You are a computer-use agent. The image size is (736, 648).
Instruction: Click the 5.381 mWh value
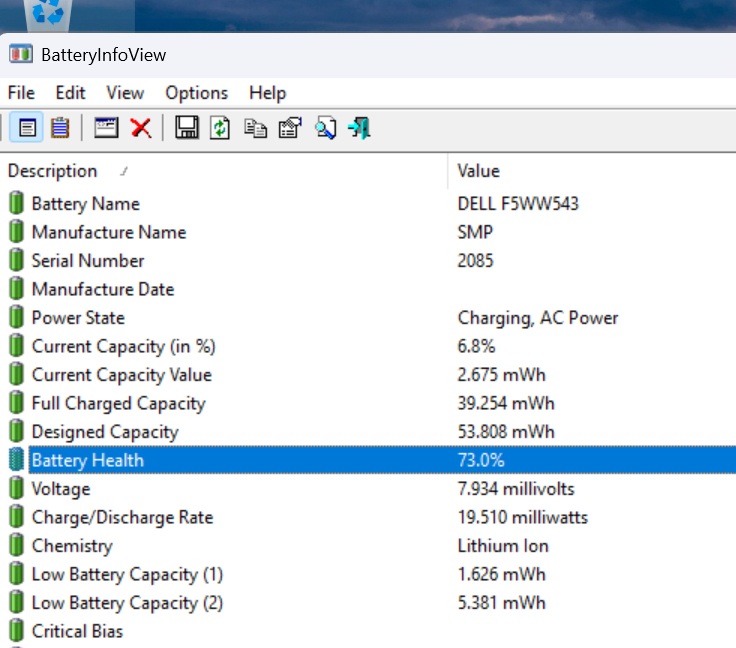(x=501, y=602)
